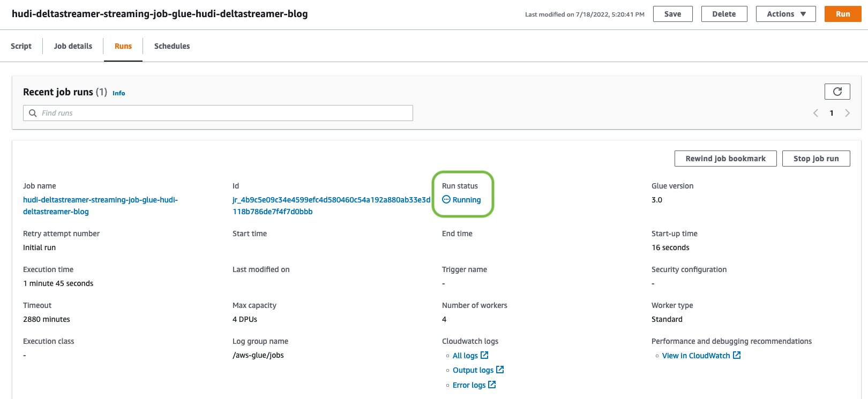
Task: Open the job name link hudi-deltastreamer-streaming-job
Action: tap(100, 206)
